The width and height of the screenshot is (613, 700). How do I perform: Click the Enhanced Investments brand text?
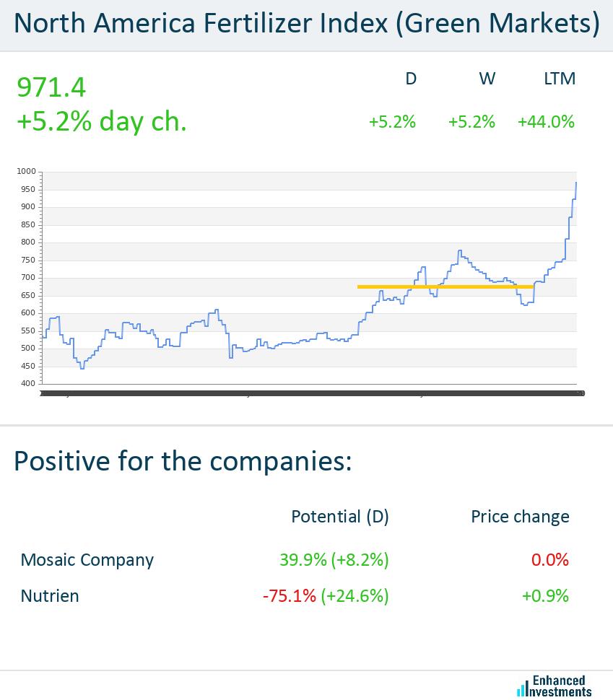562,686
